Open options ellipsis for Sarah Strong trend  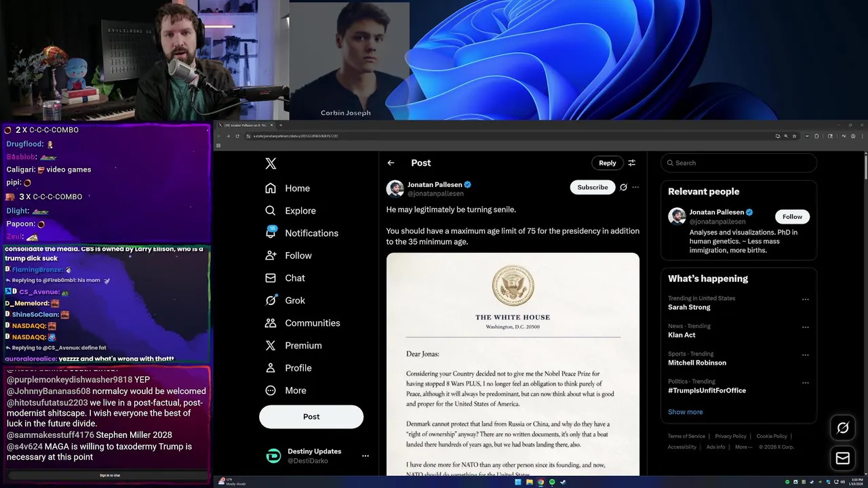click(x=805, y=299)
